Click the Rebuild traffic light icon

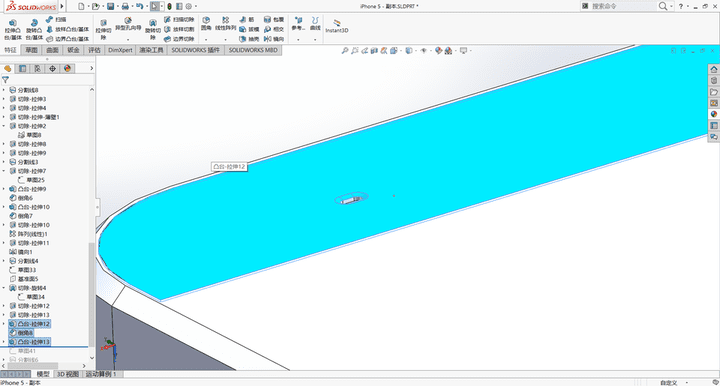click(x=169, y=6)
